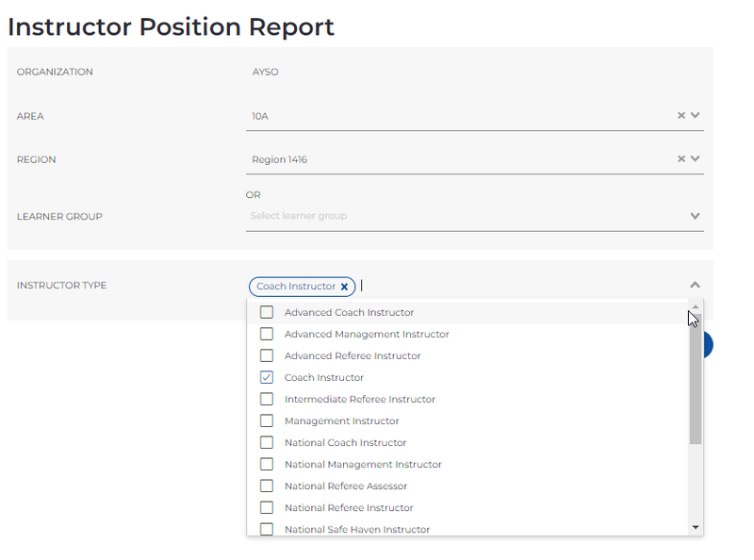
Task: Enable National Referee Instructor
Action: point(267,507)
